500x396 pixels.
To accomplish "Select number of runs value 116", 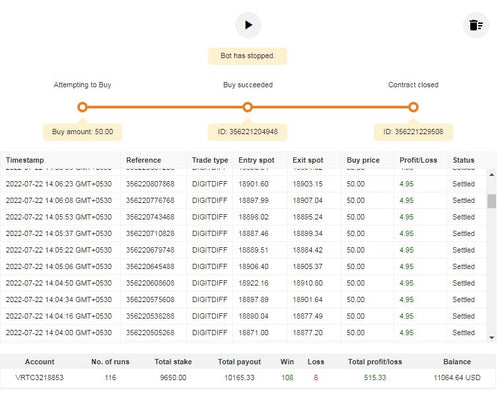I will [x=110, y=378].
